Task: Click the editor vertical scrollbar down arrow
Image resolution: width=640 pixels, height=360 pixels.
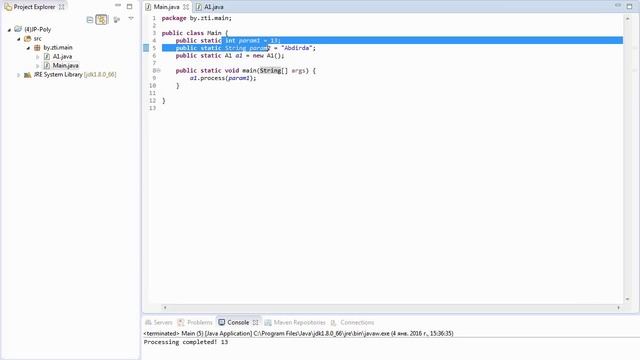Action: (628, 300)
